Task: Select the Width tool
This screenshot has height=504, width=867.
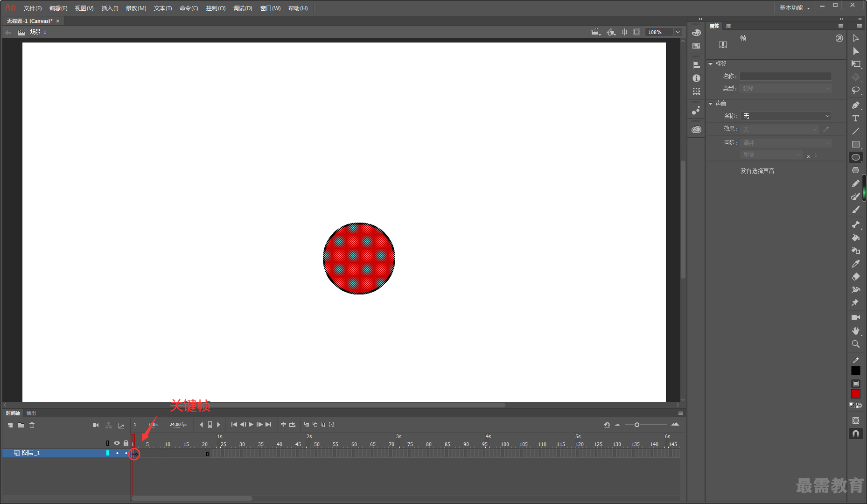Action: pos(856,290)
